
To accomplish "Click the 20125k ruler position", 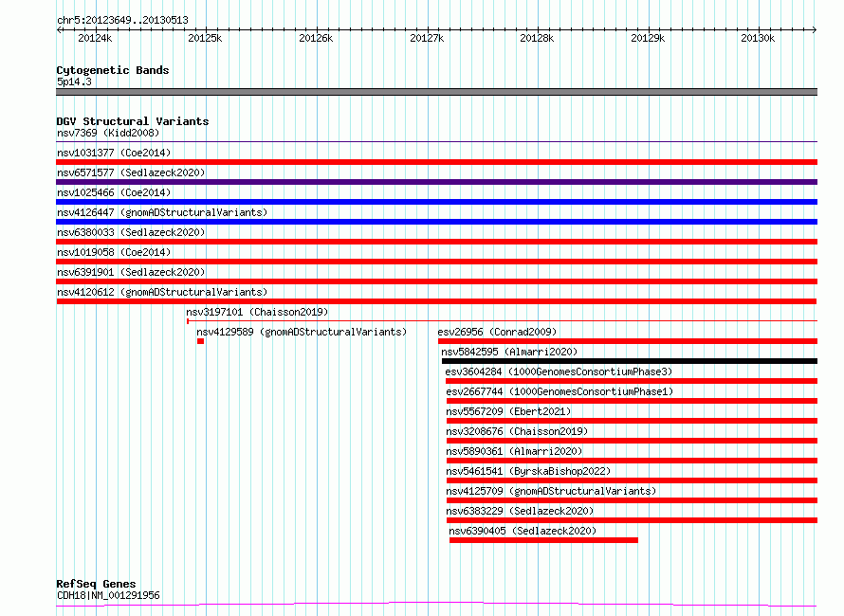I will (205, 38).
